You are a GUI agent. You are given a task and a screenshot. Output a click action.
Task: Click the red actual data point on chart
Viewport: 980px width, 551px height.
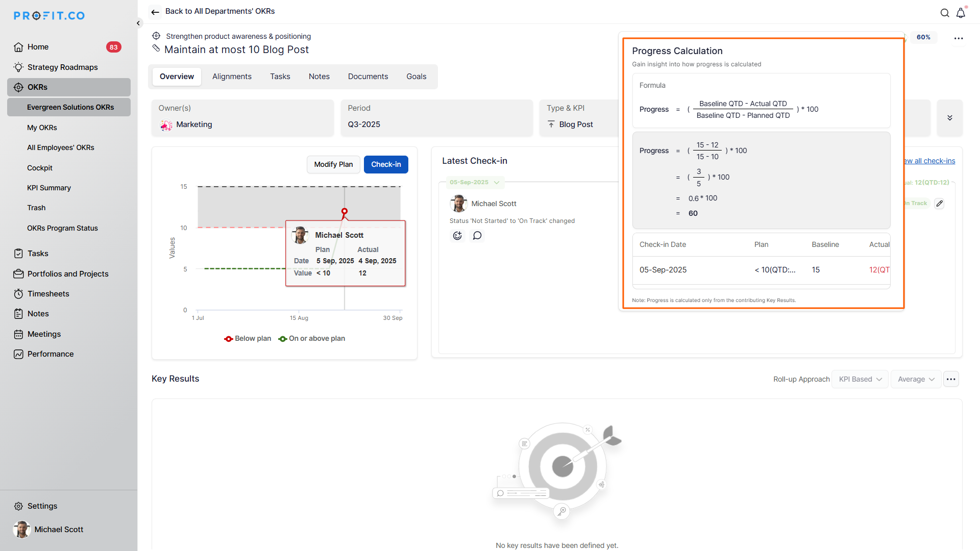coord(345,211)
